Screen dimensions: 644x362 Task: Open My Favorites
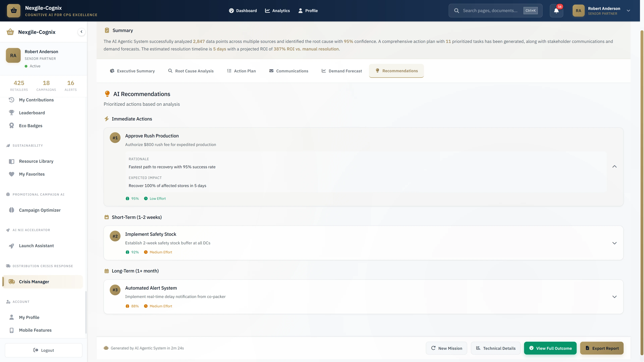(x=32, y=174)
